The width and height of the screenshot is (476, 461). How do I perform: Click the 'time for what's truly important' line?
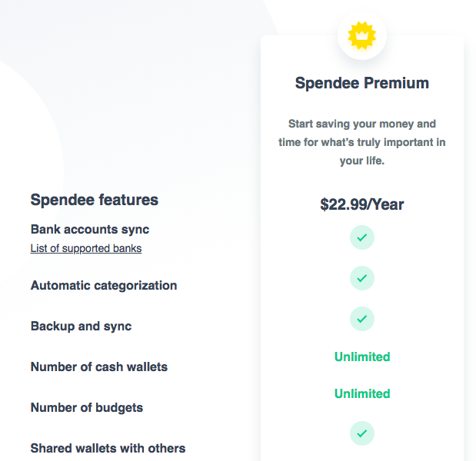click(x=361, y=142)
